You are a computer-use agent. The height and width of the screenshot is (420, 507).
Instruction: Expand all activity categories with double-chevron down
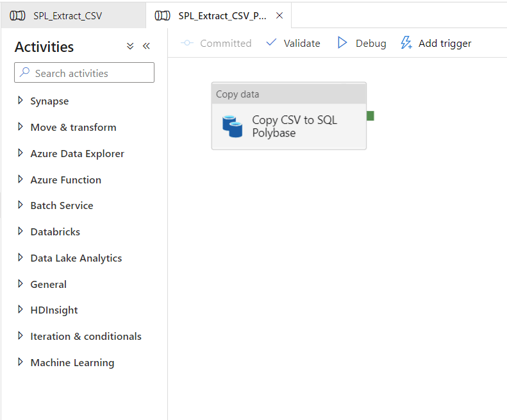coord(130,46)
